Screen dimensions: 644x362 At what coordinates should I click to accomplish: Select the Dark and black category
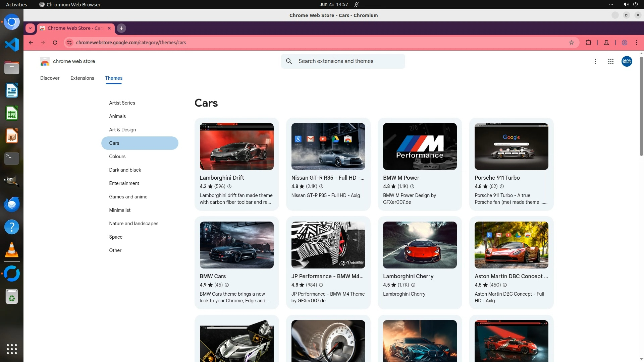(125, 170)
